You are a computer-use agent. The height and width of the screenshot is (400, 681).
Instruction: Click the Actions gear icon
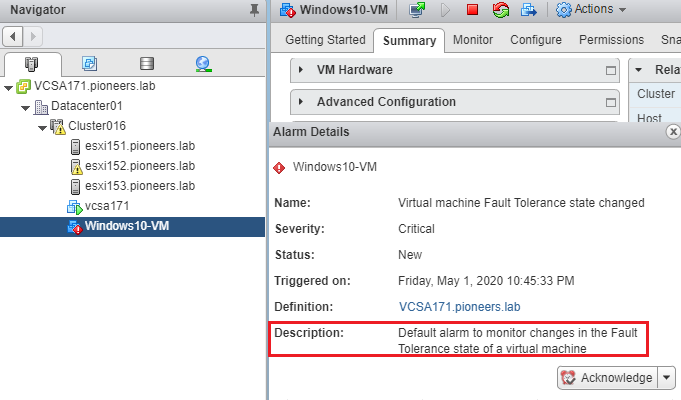tap(564, 10)
